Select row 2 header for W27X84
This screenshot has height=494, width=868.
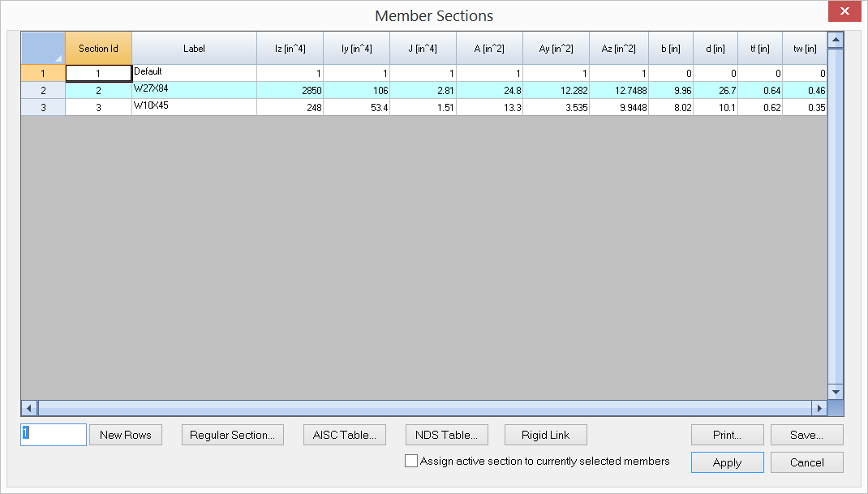click(x=43, y=90)
